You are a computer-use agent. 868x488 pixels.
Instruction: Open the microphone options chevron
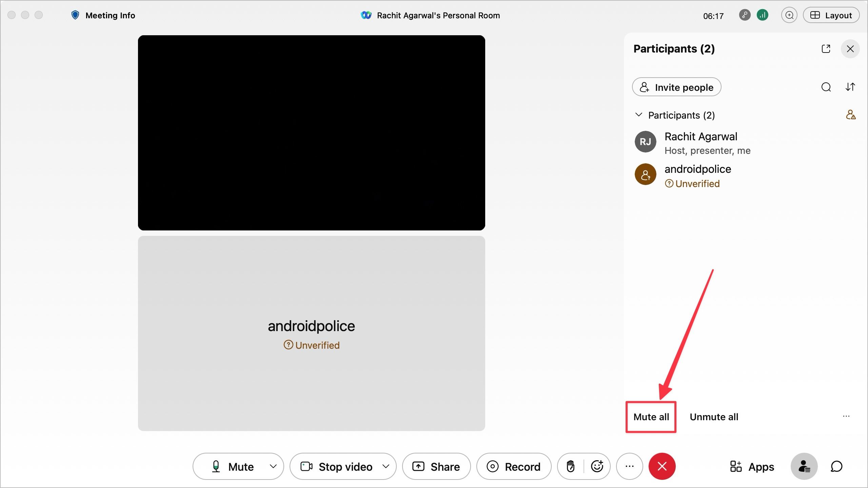tap(273, 466)
